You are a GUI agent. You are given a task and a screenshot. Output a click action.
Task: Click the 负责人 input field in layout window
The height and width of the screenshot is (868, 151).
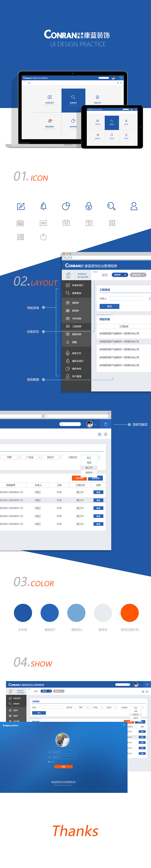coord(126,299)
